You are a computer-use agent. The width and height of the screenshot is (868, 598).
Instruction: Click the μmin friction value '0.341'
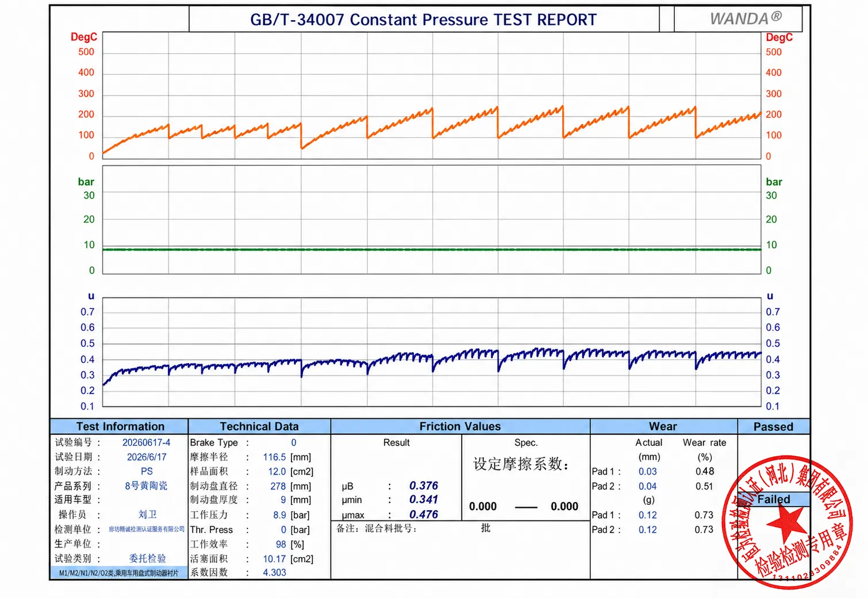(424, 500)
